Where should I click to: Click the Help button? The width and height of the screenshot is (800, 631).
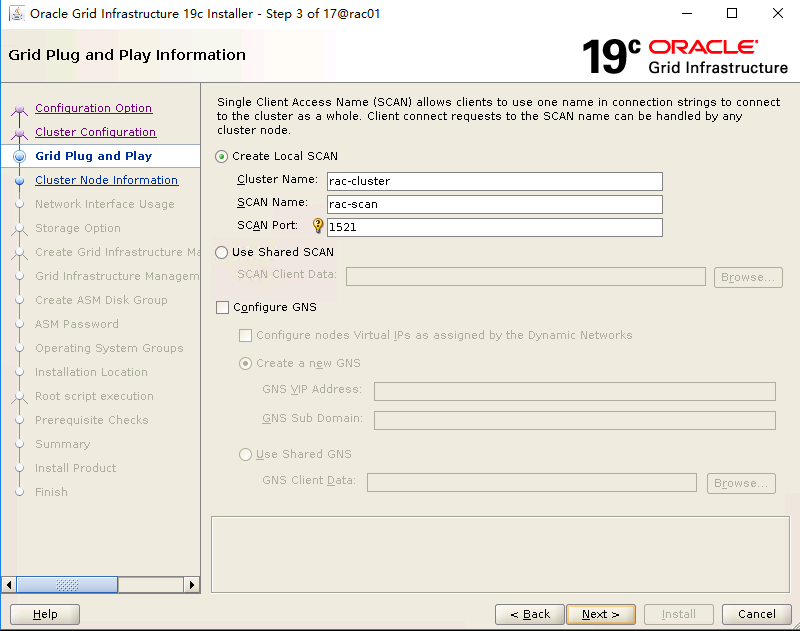pyautogui.click(x=45, y=614)
